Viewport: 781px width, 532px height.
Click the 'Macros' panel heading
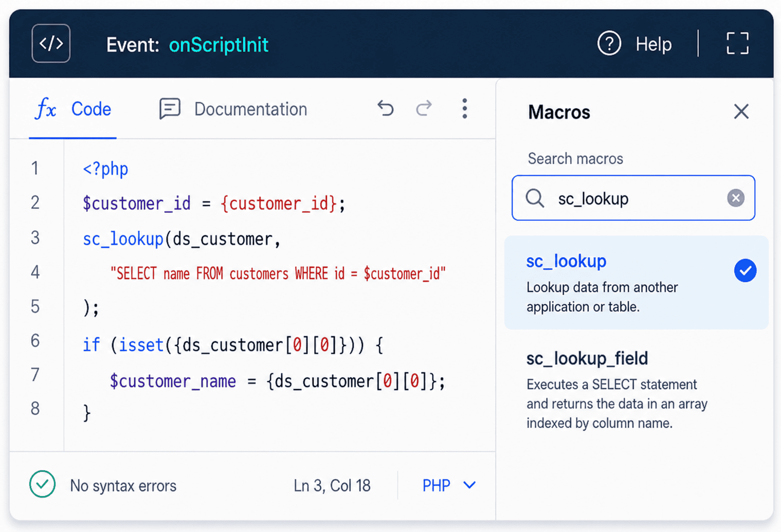pos(559,112)
